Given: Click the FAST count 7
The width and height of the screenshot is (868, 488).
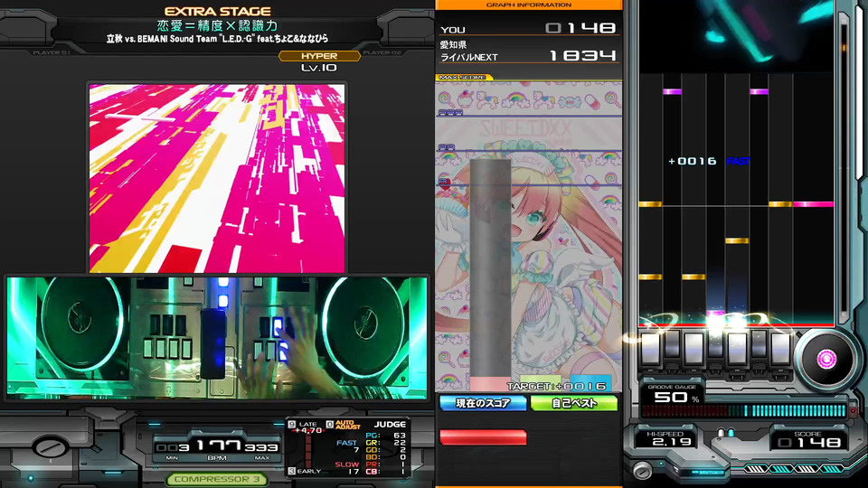Looking at the screenshot, I should (x=356, y=450).
